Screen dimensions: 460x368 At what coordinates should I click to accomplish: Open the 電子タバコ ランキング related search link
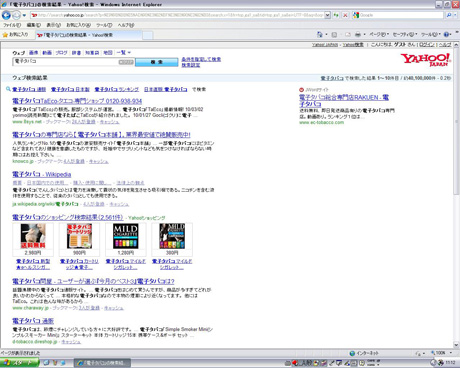(117, 89)
